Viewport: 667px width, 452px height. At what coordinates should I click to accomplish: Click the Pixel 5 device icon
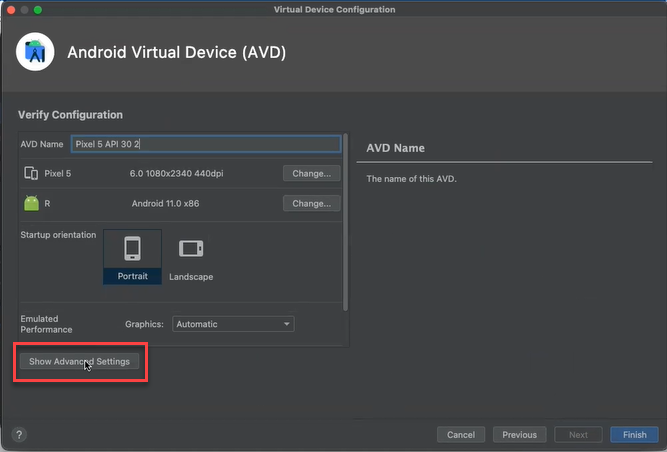(31, 173)
